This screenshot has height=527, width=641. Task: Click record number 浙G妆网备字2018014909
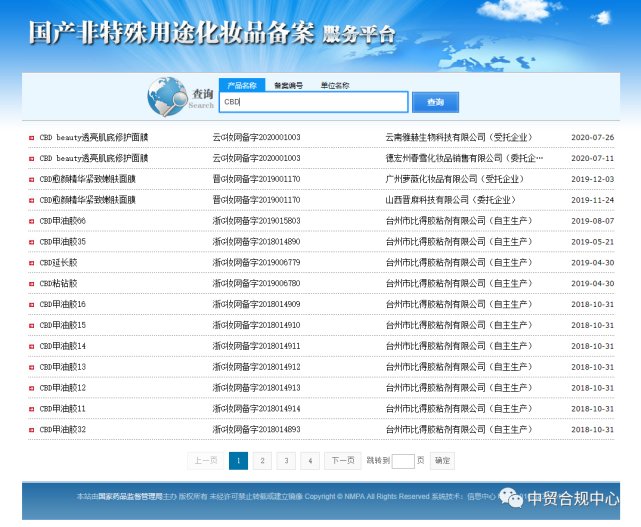[256, 304]
